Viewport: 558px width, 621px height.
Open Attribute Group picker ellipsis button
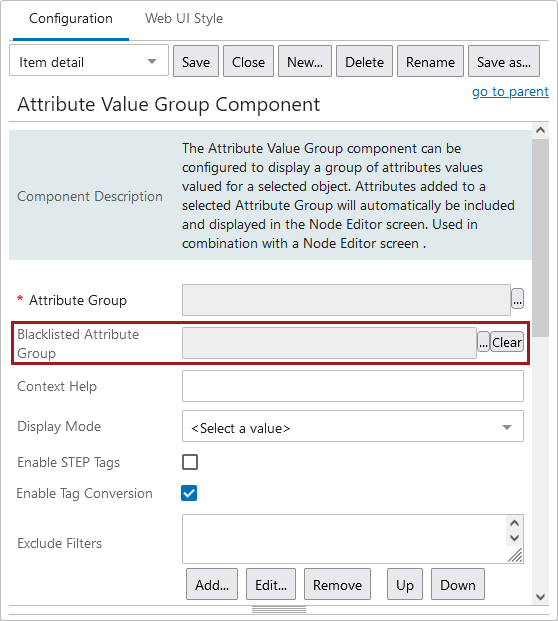517,299
